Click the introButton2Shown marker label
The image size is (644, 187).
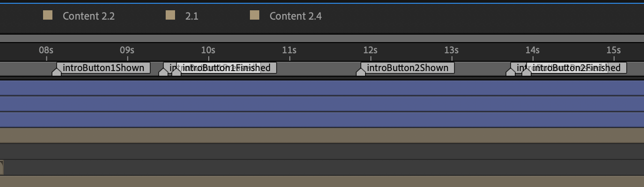[407, 68]
